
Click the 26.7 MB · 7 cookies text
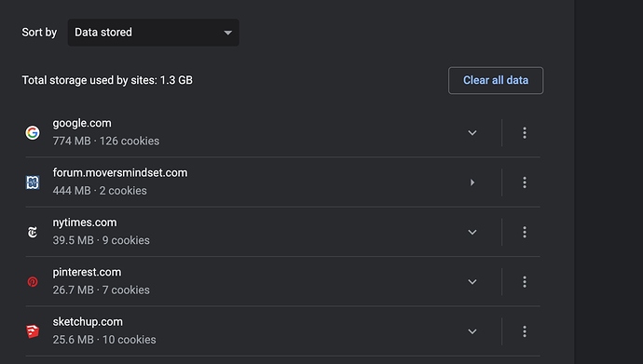pos(101,290)
